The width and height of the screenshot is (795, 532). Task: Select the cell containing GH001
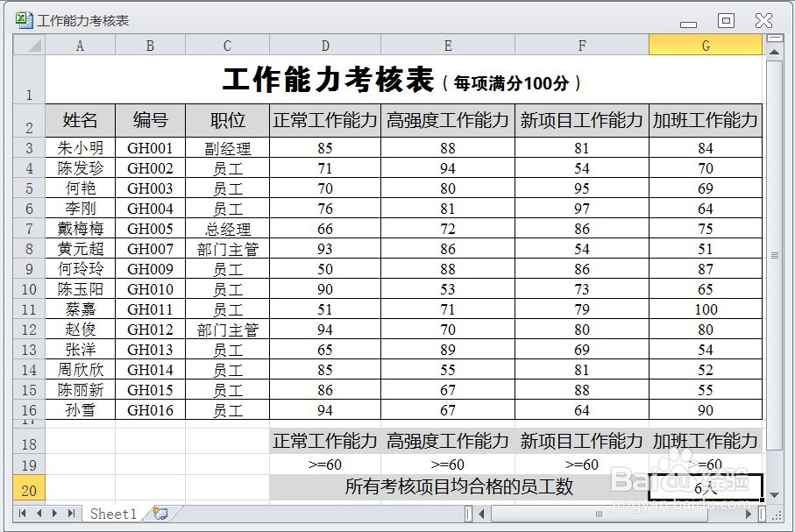(x=150, y=148)
